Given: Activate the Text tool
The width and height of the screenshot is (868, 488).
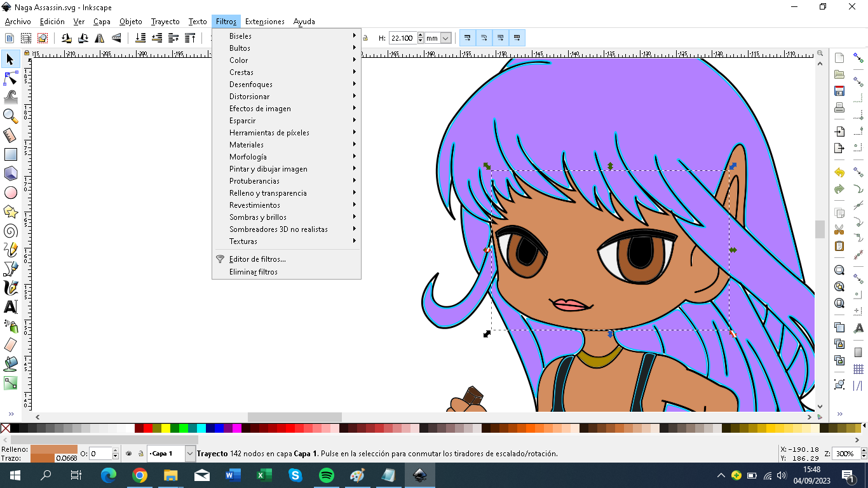Looking at the screenshot, I should click(10, 307).
